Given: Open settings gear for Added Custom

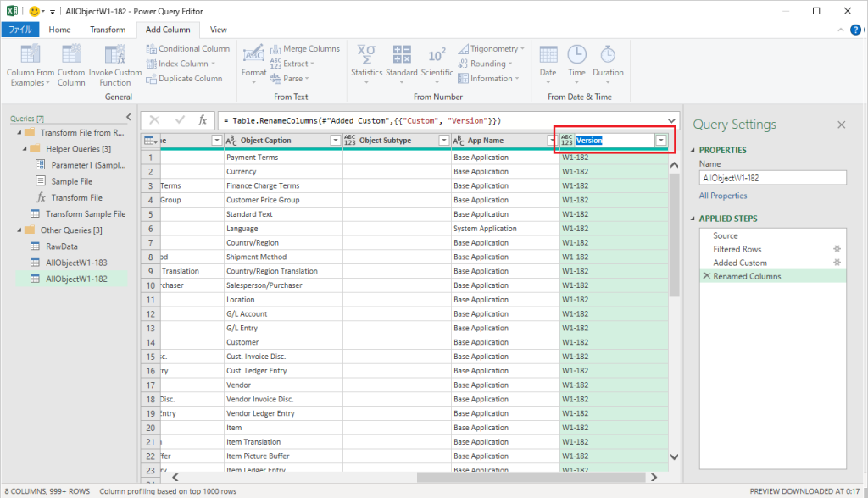Looking at the screenshot, I should pyautogui.click(x=837, y=263).
